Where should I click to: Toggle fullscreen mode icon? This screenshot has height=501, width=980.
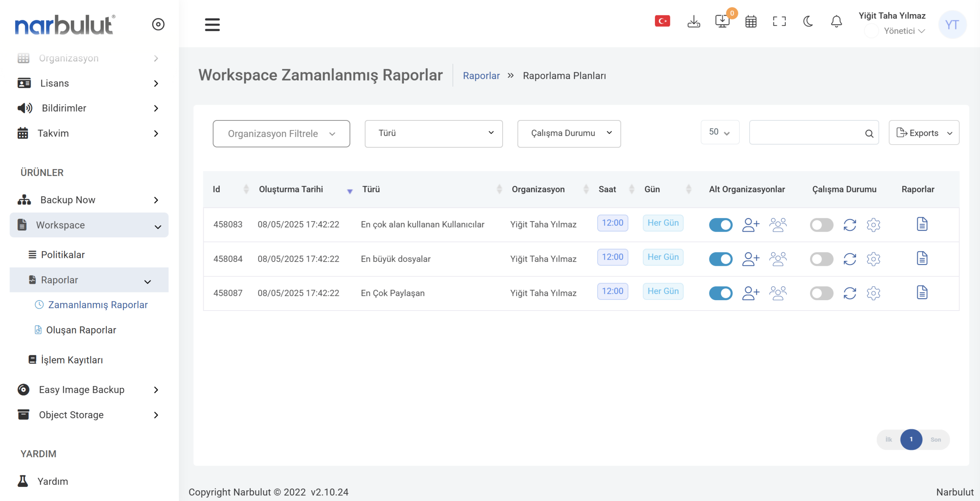coord(779,21)
